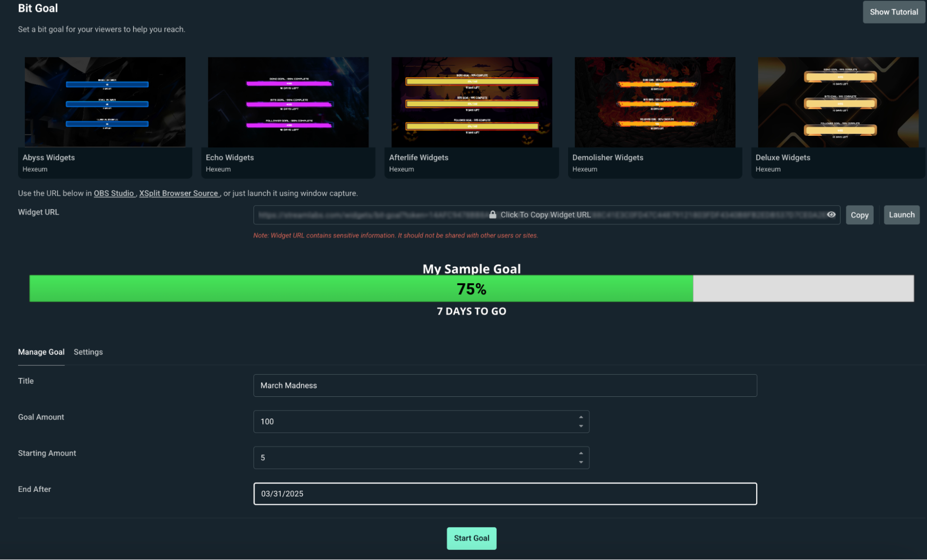The height and width of the screenshot is (560, 927).
Task: Click the Show Tutorial button
Action: (893, 12)
